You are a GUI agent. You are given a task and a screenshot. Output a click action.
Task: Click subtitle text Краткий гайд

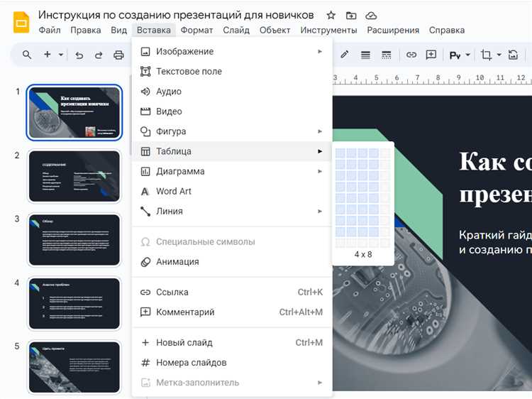pos(495,235)
